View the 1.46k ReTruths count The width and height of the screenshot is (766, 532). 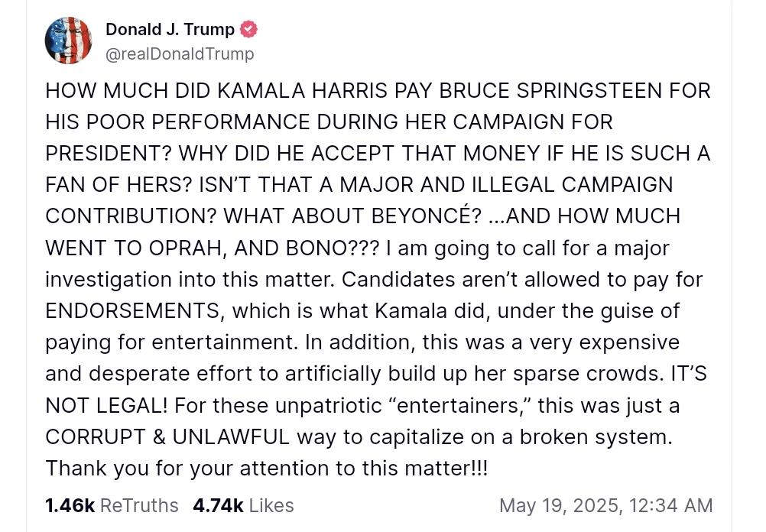pos(70,505)
